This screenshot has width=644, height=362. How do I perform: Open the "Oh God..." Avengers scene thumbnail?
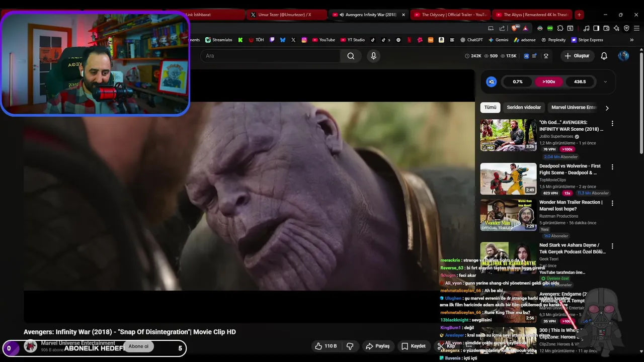[508, 135]
